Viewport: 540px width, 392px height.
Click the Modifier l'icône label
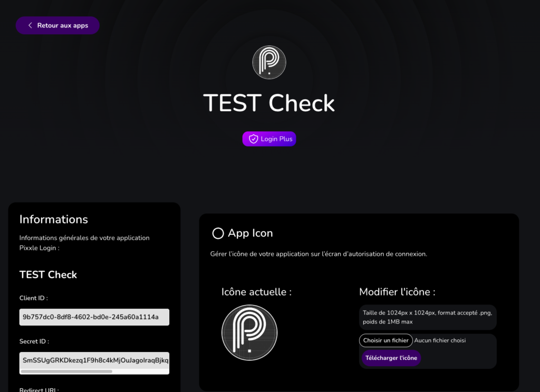(397, 292)
